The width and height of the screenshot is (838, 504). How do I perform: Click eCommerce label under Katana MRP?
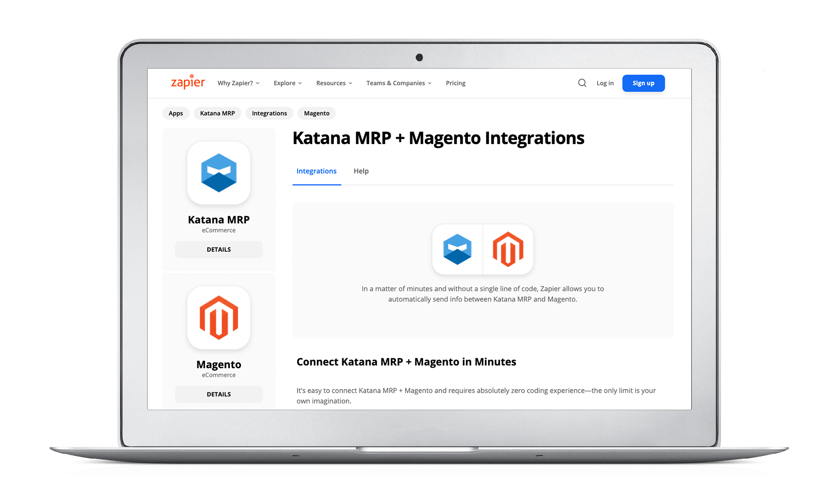pos(219,230)
